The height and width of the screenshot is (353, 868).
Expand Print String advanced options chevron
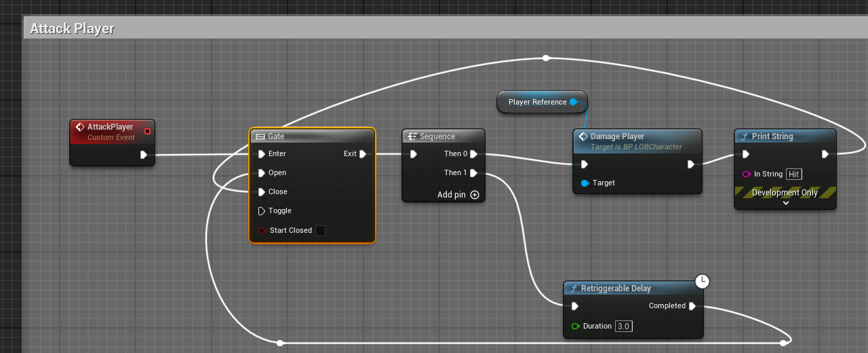[x=786, y=203]
